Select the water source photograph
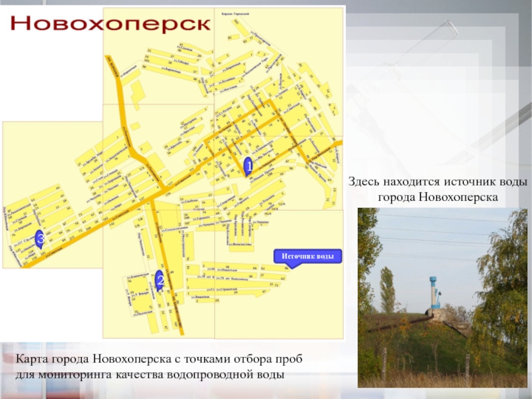The image size is (532, 399). coord(442,297)
